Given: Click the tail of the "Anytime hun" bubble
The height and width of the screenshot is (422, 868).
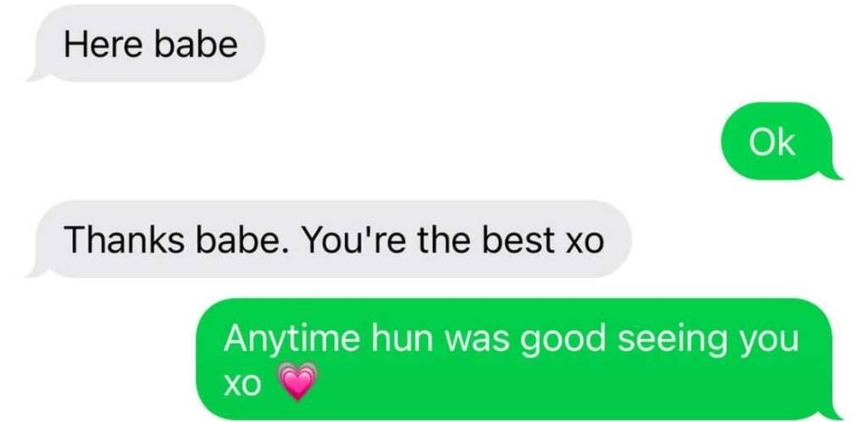Looking at the screenshot, I should point(831,413).
